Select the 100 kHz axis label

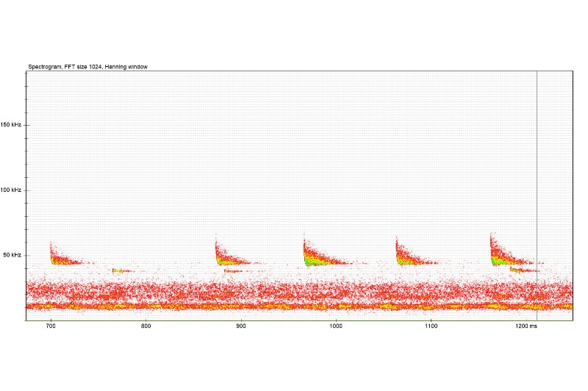click(11, 190)
